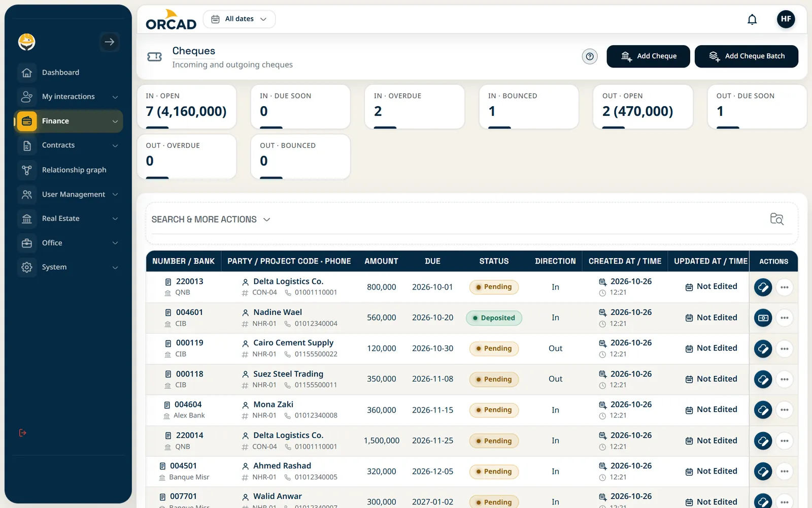
Task: Select Finance in the sidebar
Action: [69, 121]
